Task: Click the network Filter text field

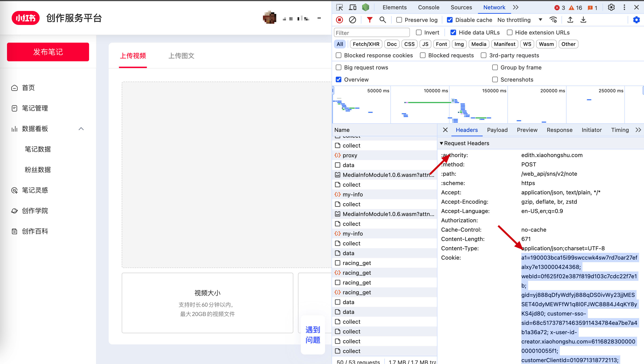Action: [372, 33]
